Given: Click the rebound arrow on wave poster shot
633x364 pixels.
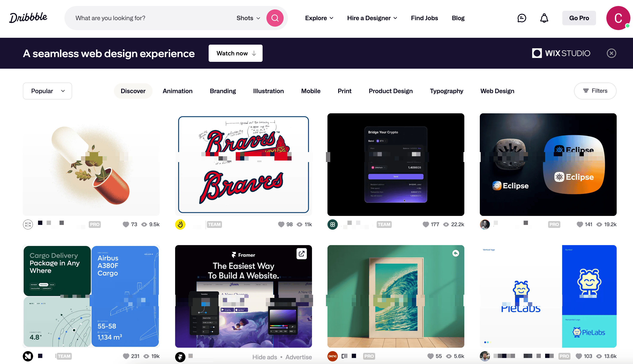Looking at the screenshot, I should point(455,253).
